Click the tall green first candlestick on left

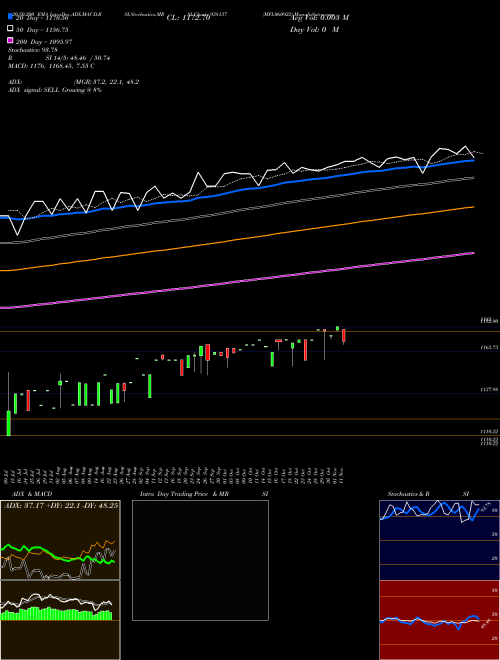[x=8, y=423]
